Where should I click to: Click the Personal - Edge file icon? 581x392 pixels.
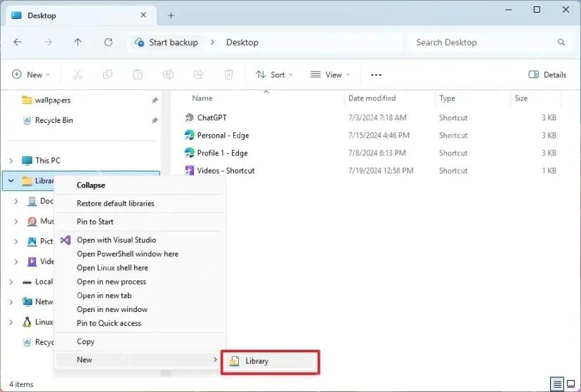[x=190, y=136]
